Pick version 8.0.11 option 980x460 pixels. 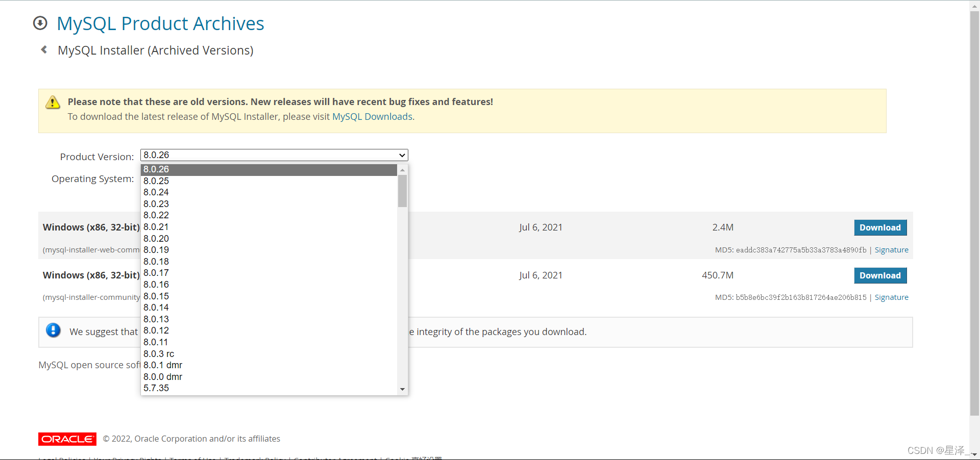click(269, 342)
